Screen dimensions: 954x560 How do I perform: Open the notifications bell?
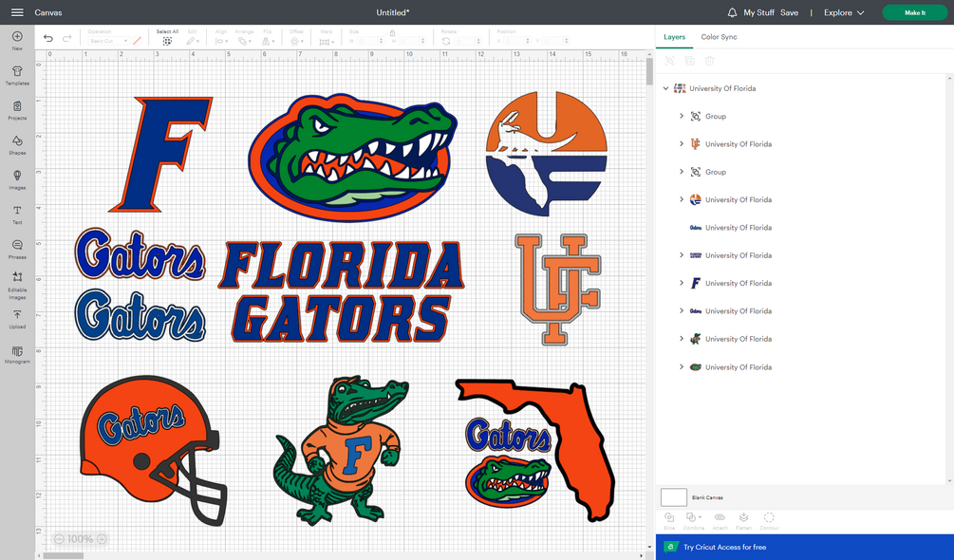click(732, 12)
